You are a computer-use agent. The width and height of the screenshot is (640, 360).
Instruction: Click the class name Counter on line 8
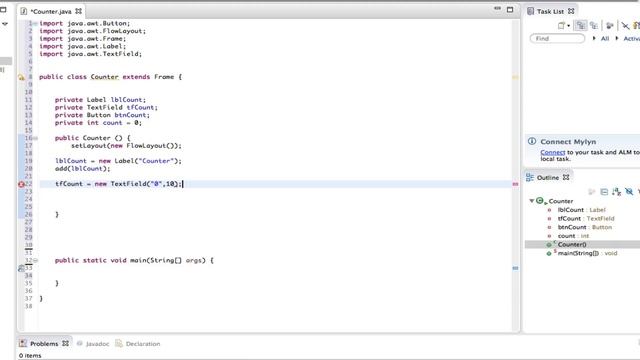104,77
